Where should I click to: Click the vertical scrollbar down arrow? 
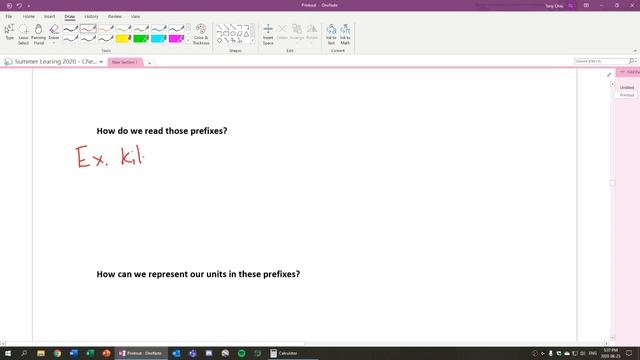click(612, 338)
